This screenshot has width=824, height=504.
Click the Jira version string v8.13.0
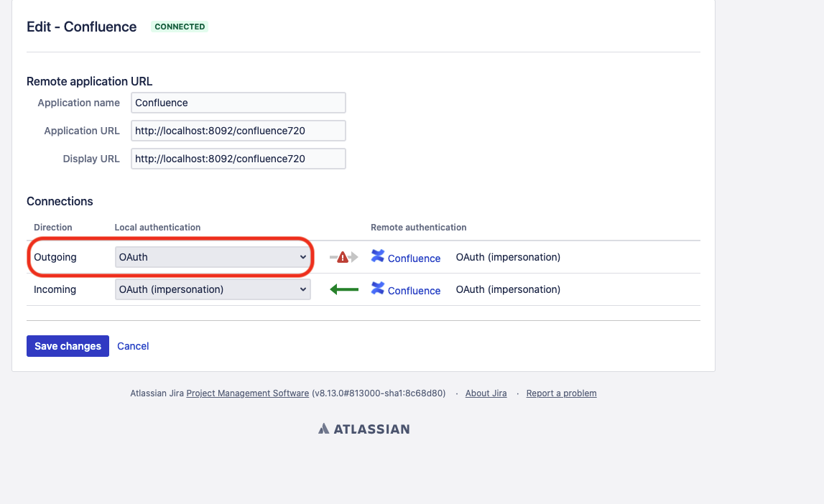click(x=379, y=393)
